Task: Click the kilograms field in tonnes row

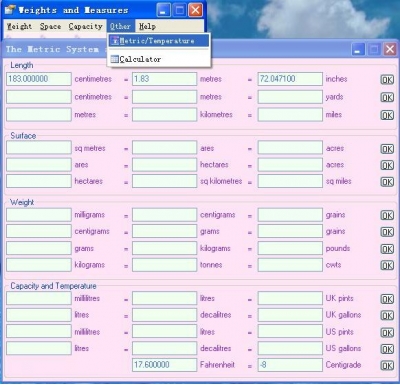Action: tap(39, 265)
